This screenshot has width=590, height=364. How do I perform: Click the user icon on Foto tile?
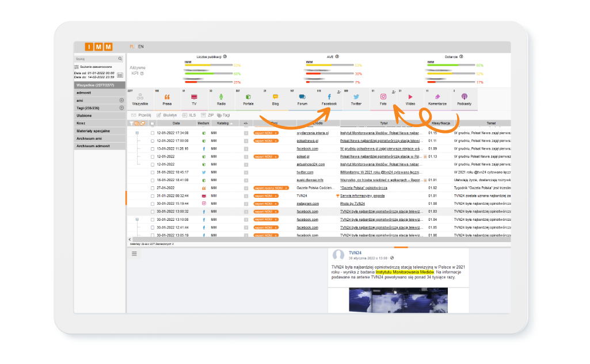click(394, 92)
